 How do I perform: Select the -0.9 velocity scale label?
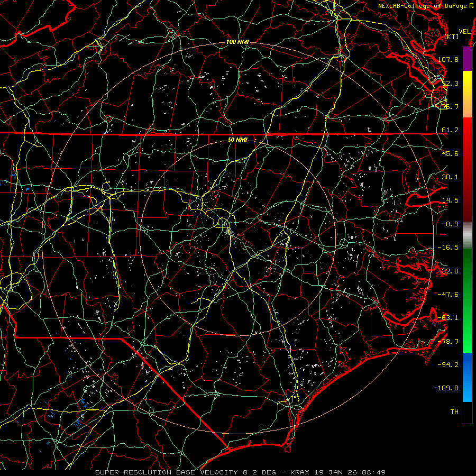pyautogui.click(x=450, y=224)
